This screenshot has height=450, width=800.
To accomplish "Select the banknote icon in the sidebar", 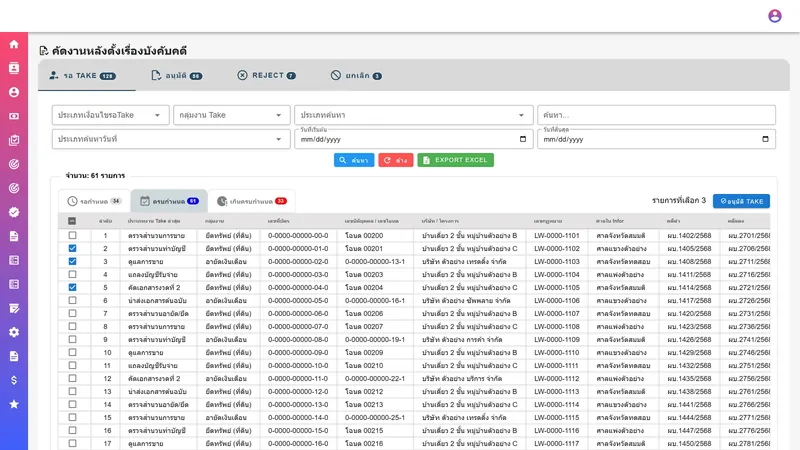I will pos(14,116).
